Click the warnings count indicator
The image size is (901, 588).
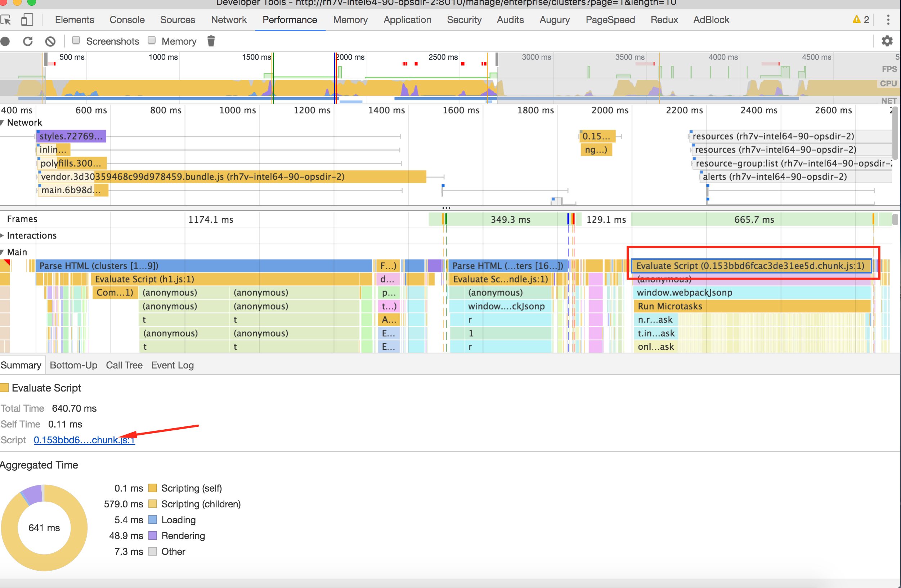coord(861,20)
